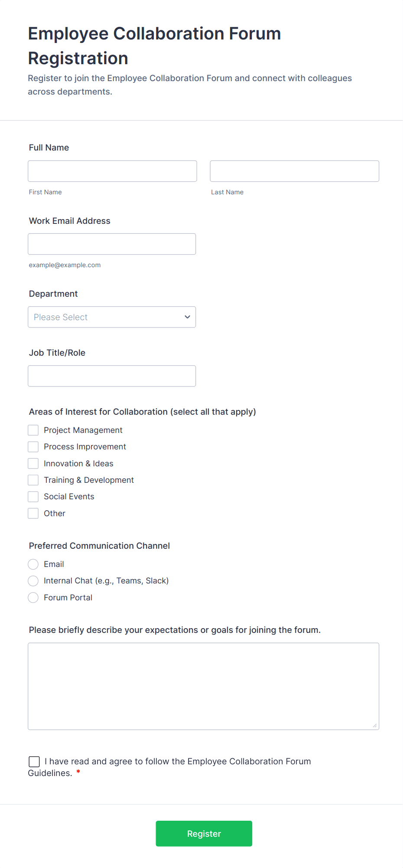
Task: Agree to the Forum Guidelines checkbox
Action: point(34,761)
